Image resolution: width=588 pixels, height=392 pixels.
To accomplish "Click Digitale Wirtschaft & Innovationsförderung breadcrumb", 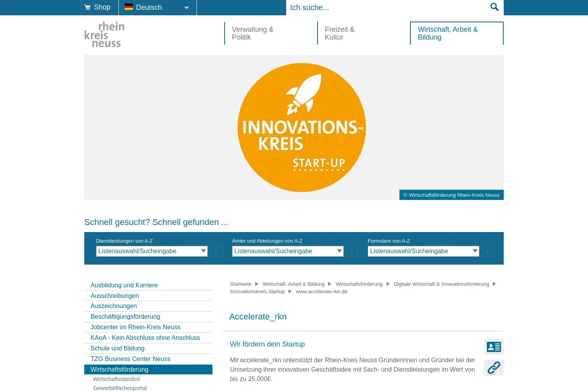I will coord(441,284).
